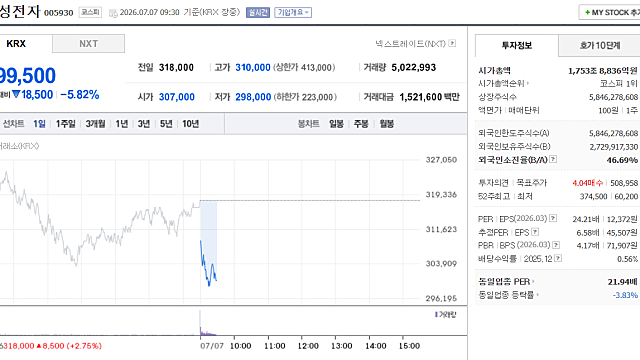This screenshot has height=360, width=640.
Task: Click the 거래량 value 5,022,993
Action: click(413, 67)
